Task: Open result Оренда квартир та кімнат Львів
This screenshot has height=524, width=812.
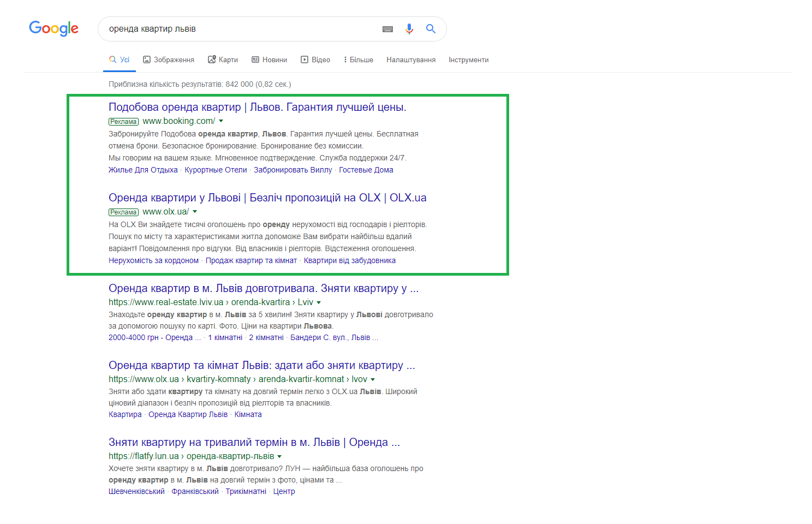Action: (262, 365)
